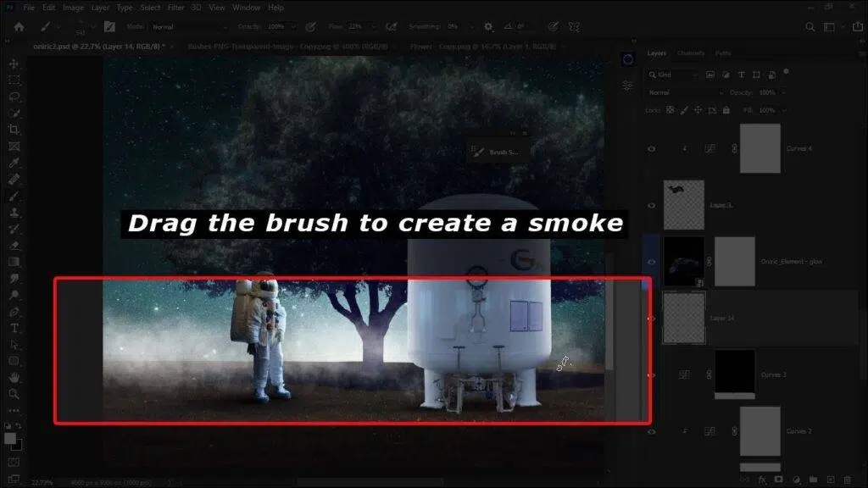Create a new layer
The width and height of the screenshot is (868, 488).
coord(831,480)
